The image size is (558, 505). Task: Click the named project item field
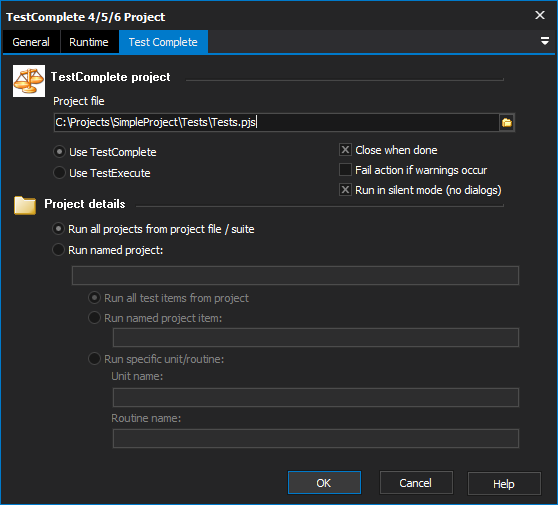click(316, 337)
